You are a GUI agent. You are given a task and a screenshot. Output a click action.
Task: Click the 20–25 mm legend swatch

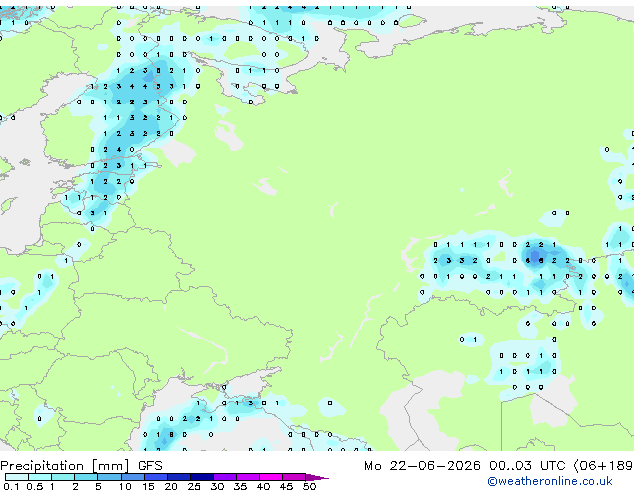click(179, 477)
